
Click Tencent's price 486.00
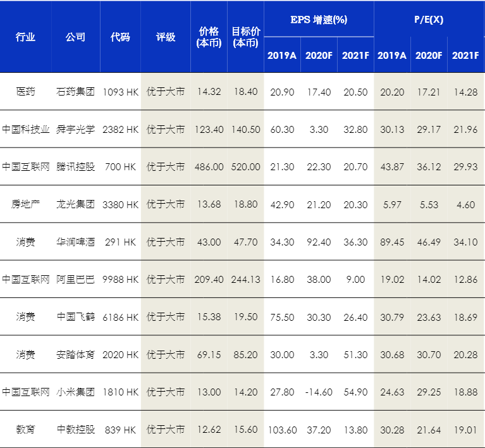tap(209, 167)
